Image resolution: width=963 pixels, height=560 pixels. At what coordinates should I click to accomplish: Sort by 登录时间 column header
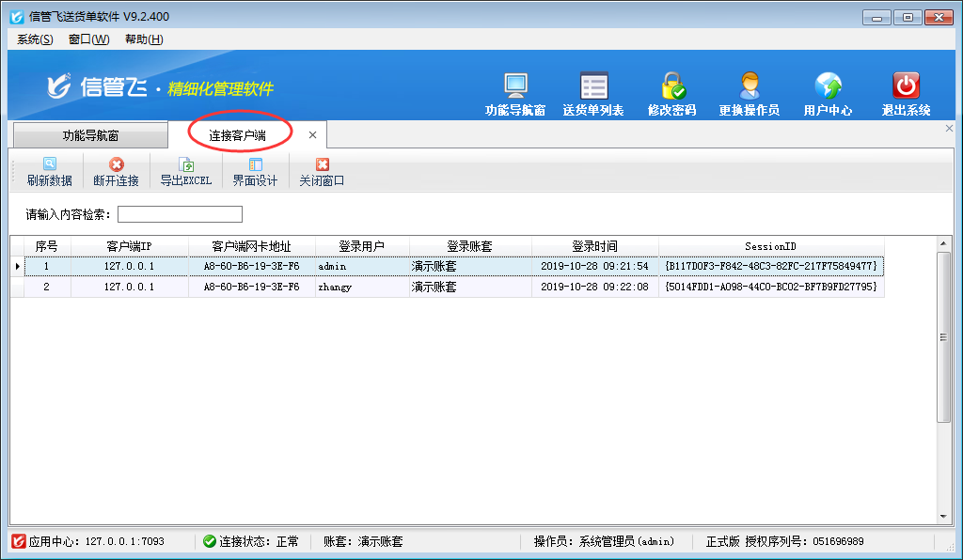594,246
